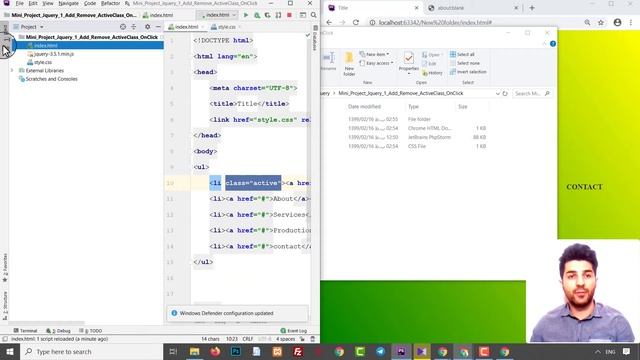Open New item dropdown in Explorer ribbon
This screenshot has width=640, height=360.
[x=374, y=54]
